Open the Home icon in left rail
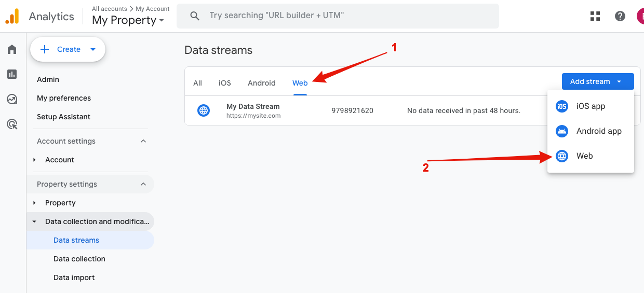644x293 pixels. tap(12, 49)
